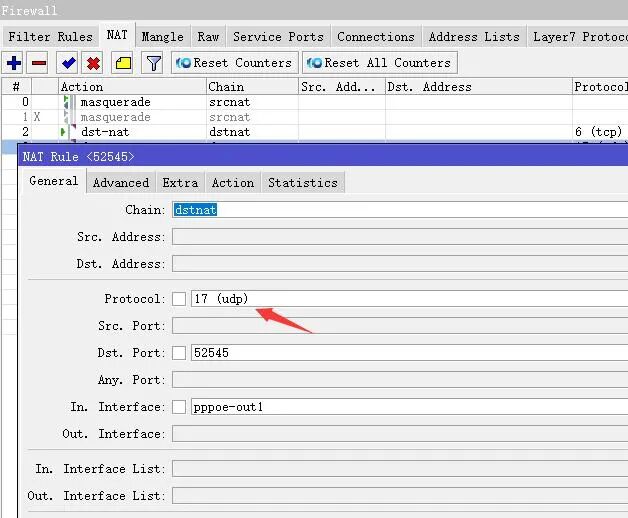Disable rule with red X icon

coord(93,63)
